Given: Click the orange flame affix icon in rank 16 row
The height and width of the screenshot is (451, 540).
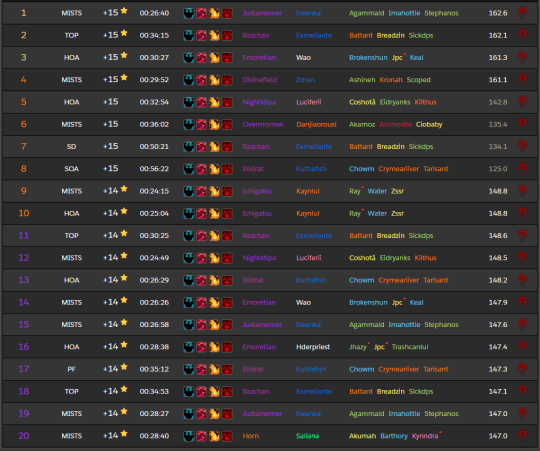Looking at the screenshot, I should pos(214,347).
